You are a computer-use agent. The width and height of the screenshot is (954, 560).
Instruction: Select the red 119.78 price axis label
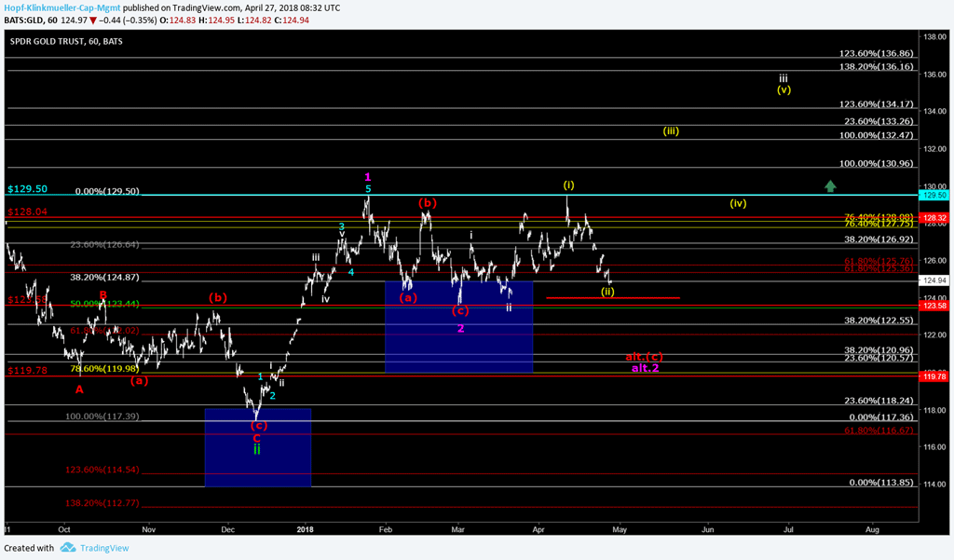pos(933,376)
